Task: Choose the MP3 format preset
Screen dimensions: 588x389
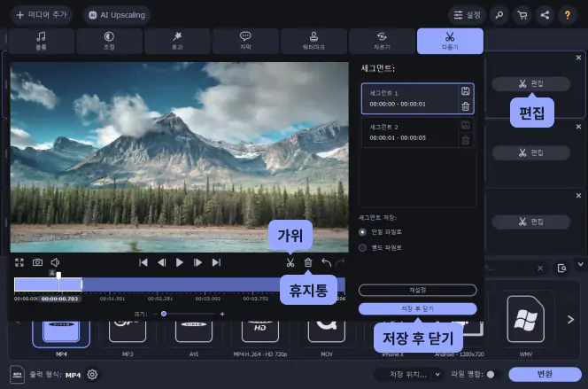Action: point(128,335)
